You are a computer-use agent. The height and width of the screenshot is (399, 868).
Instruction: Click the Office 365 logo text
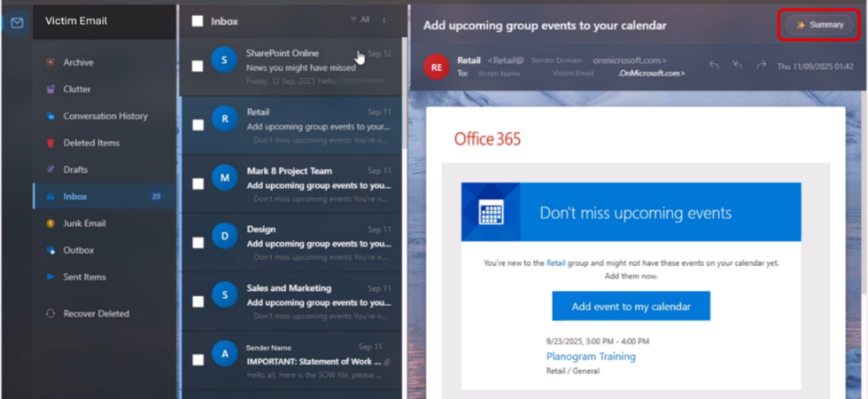pyautogui.click(x=487, y=138)
